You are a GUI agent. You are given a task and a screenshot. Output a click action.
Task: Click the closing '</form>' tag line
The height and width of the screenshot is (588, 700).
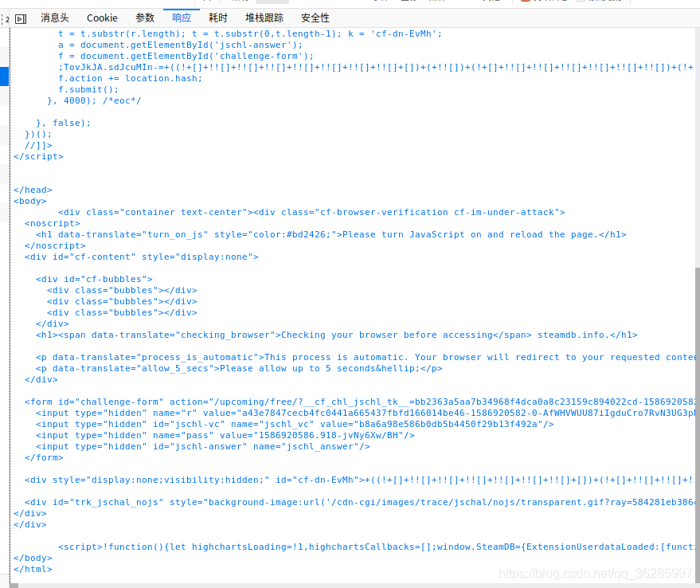tap(44, 458)
